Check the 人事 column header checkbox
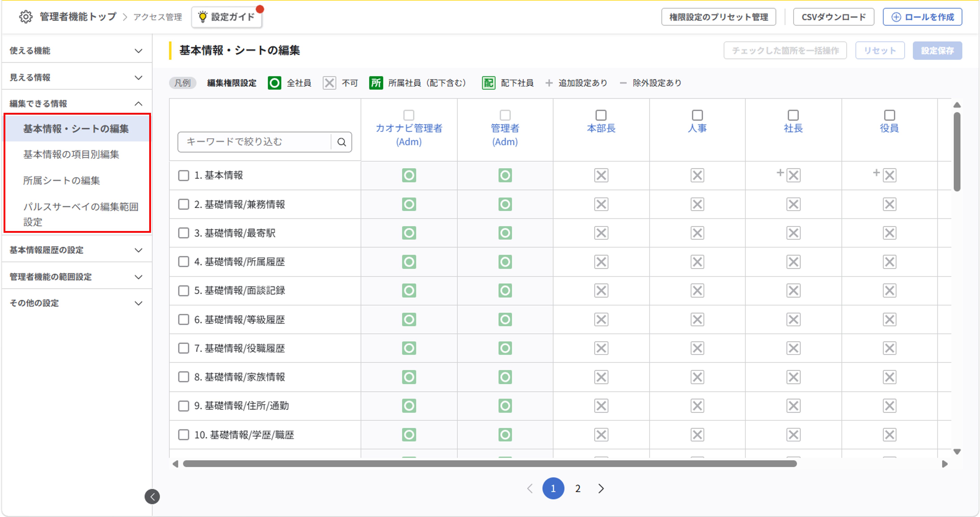 tap(697, 115)
